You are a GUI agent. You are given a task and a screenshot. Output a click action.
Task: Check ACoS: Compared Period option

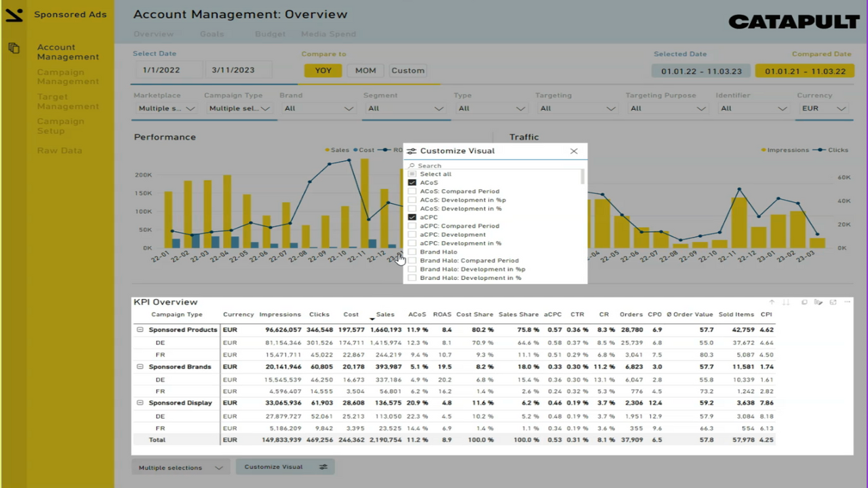coord(412,192)
